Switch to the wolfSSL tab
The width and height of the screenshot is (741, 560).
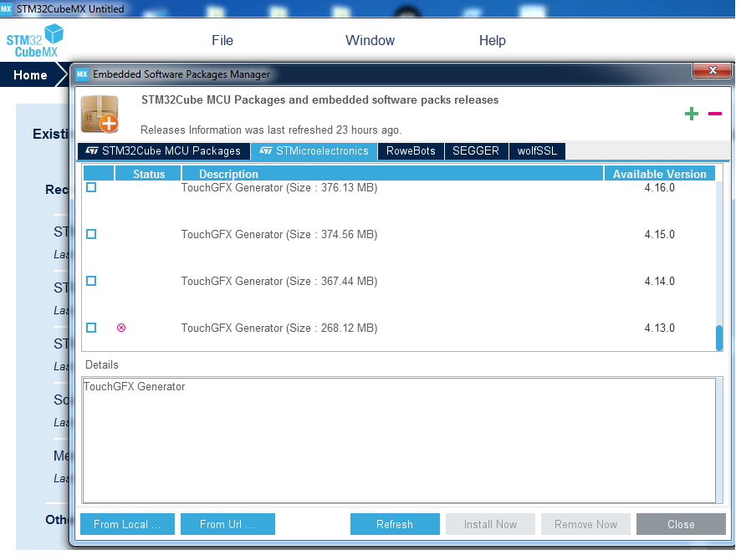[x=537, y=151]
